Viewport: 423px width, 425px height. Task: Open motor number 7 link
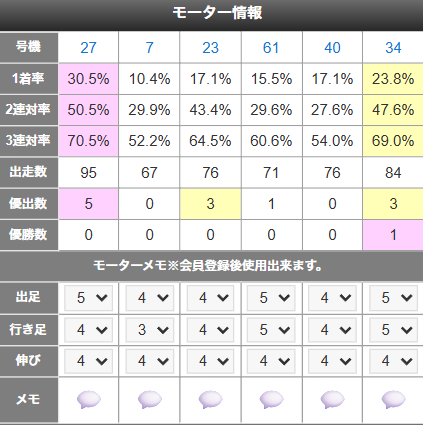[x=150, y=48]
